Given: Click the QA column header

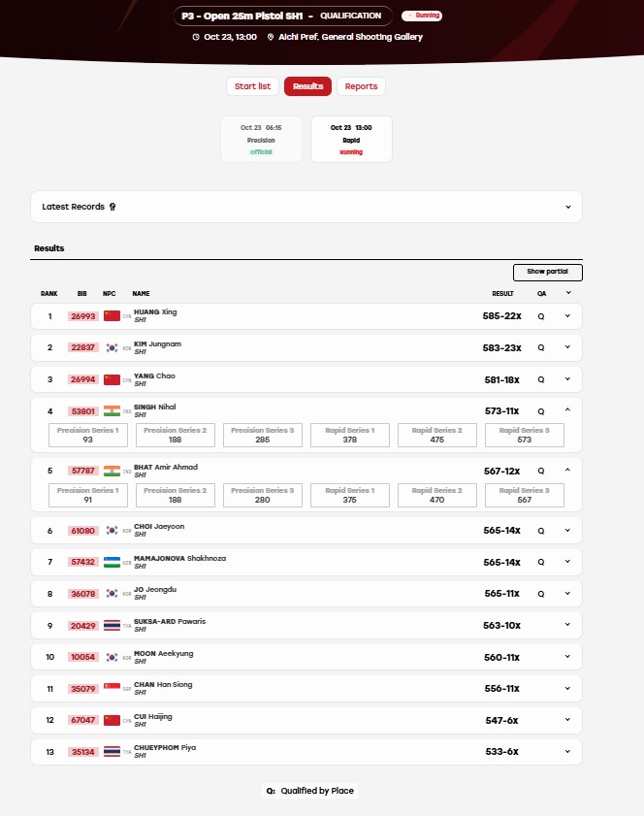Looking at the screenshot, I should [541, 294].
